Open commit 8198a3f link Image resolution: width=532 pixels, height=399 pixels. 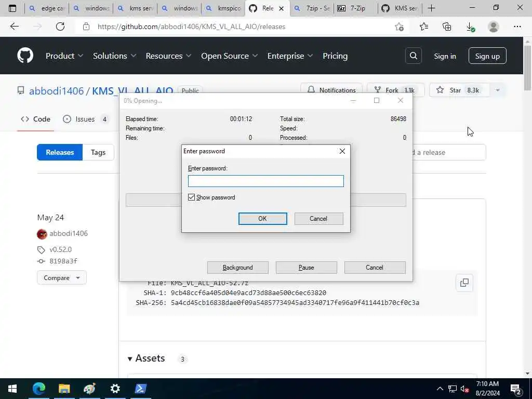(x=63, y=261)
